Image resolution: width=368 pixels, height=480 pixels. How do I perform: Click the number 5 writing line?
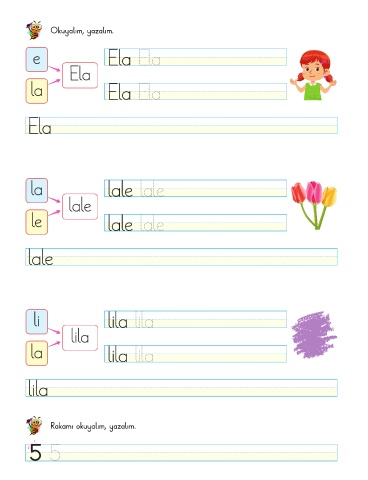point(182,453)
